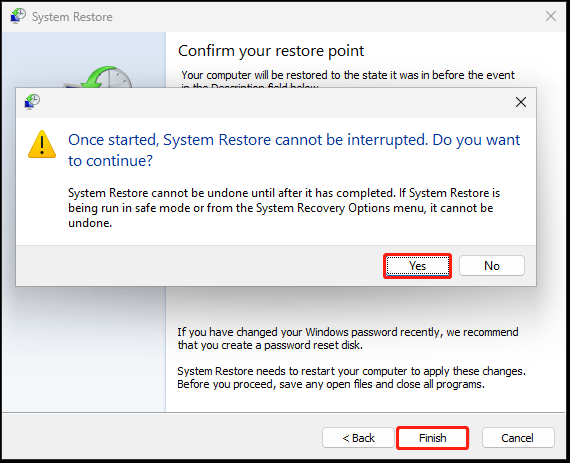Viewport: 570px width, 463px height.
Task: Click 'System Restore cannot be undone until' paragraph
Action: pyautogui.click(x=284, y=208)
